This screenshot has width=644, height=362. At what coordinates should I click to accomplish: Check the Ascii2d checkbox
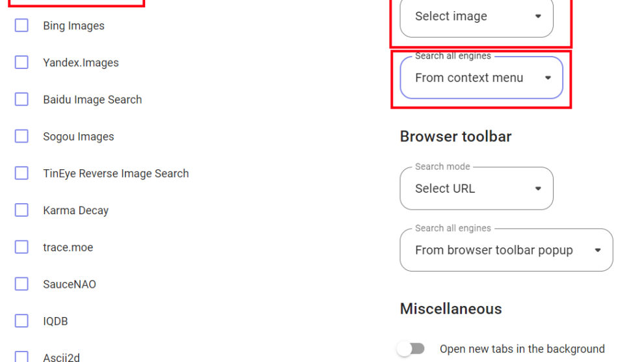click(21, 356)
